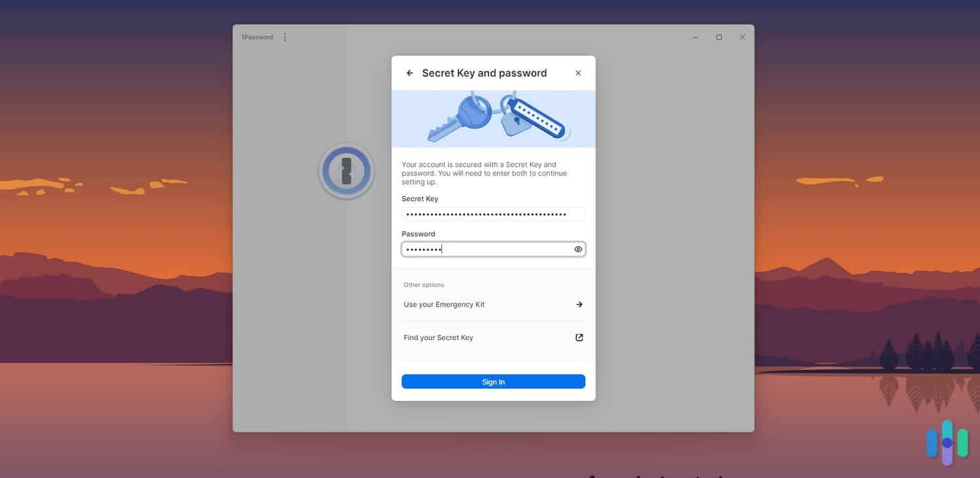Click the arrow next to Use your Emergency Kit
The width and height of the screenshot is (980, 478).
coord(579,304)
